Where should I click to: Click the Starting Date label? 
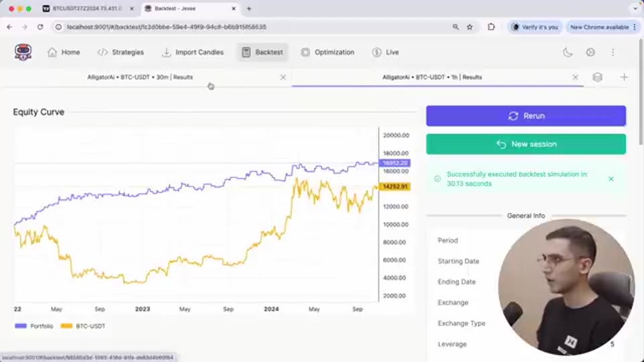pyautogui.click(x=458, y=261)
